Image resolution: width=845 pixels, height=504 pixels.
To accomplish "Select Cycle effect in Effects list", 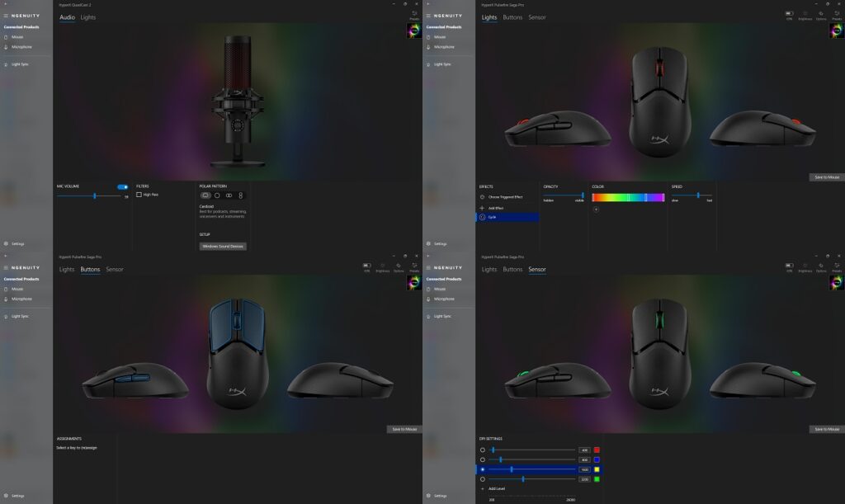I will point(507,217).
